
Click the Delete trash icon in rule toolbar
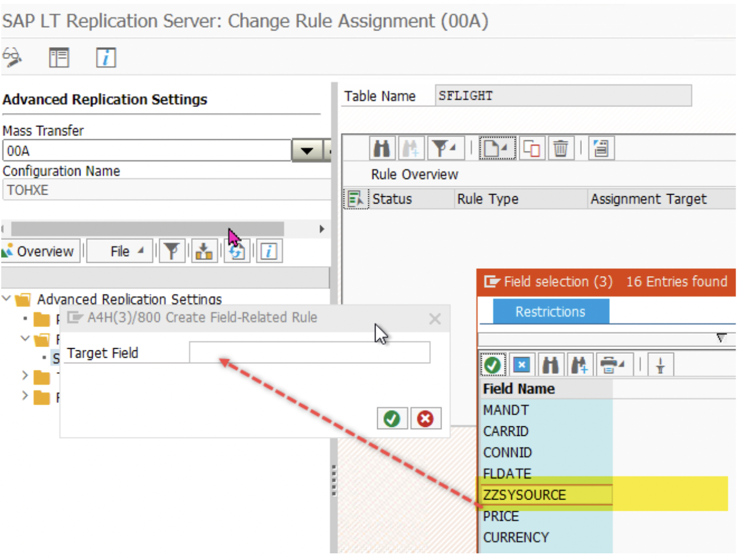[561, 148]
